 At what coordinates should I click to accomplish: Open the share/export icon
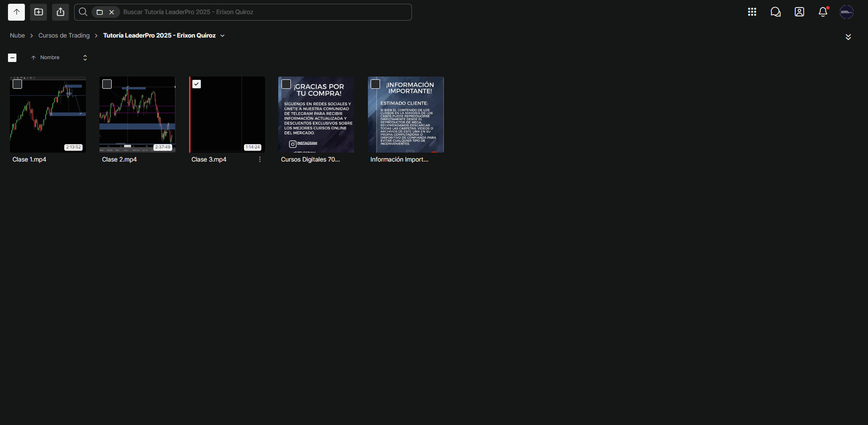tap(61, 12)
